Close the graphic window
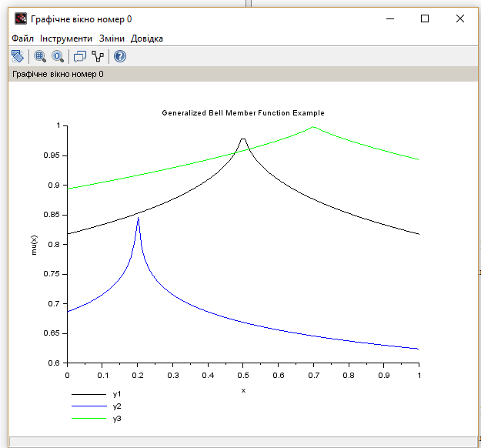Viewport: 481px width, 448px height. pos(459,18)
